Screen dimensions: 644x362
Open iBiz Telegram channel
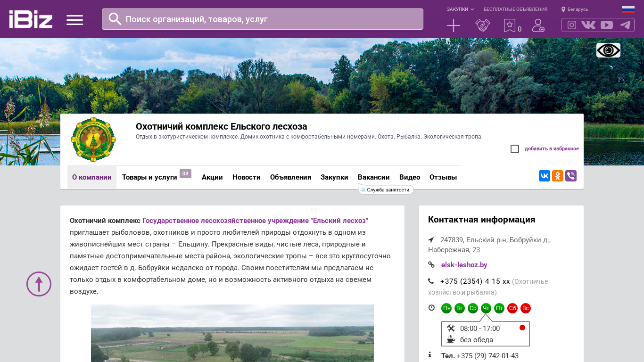point(625,25)
